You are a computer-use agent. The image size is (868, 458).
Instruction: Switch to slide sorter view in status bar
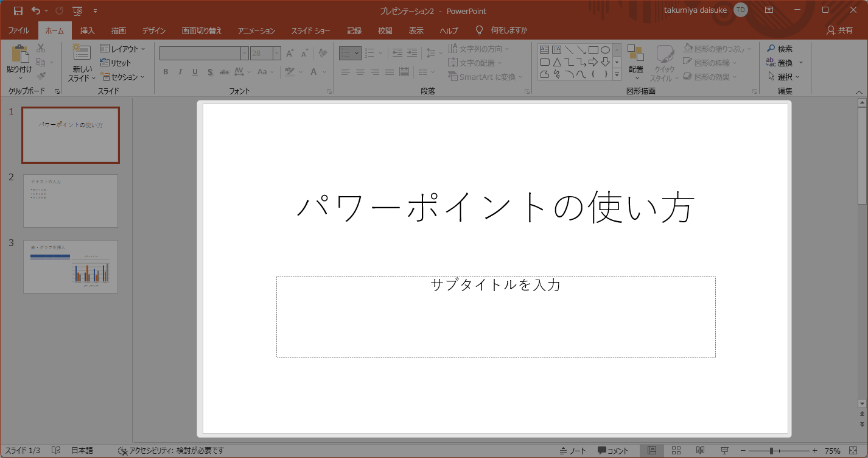pos(676,451)
